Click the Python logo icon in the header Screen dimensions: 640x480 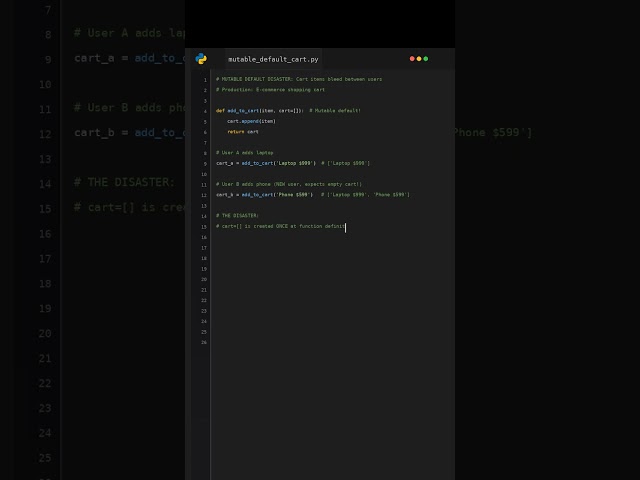click(x=201, y=59)
